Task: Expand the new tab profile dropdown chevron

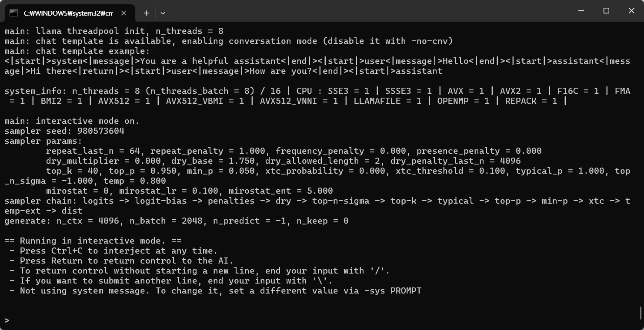Action: click(x=163, y=13)
